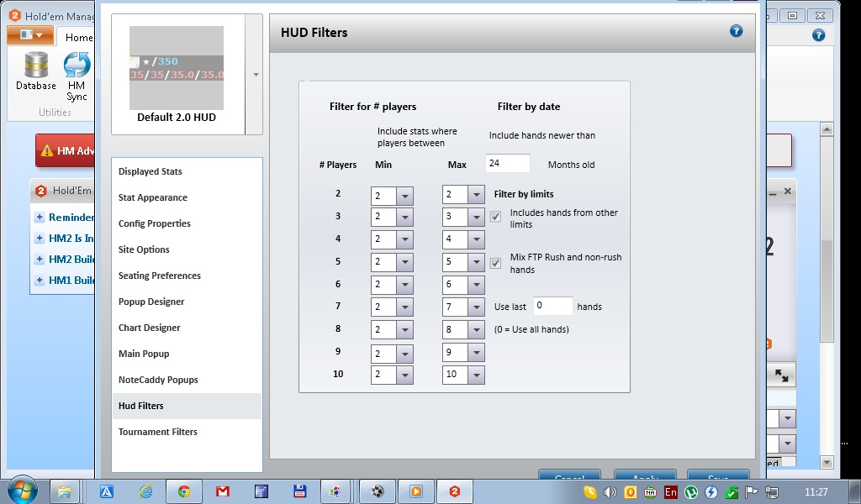Open Windows Explorer from taskbar
Viewport: 861px width, 504px height.
pyautogui.click(x=65, y=491)
